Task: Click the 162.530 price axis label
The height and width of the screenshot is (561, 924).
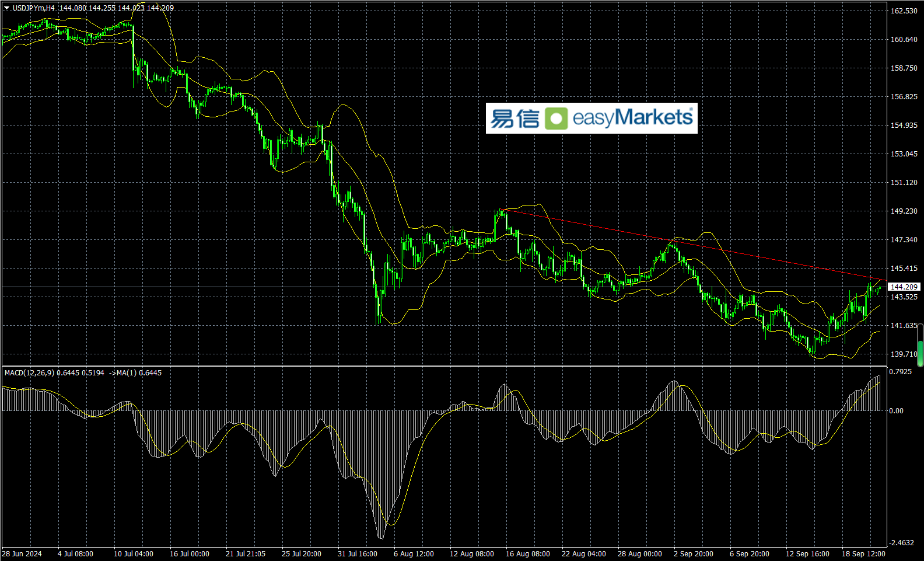Action: pyautogui.click(x=904, y=11)
